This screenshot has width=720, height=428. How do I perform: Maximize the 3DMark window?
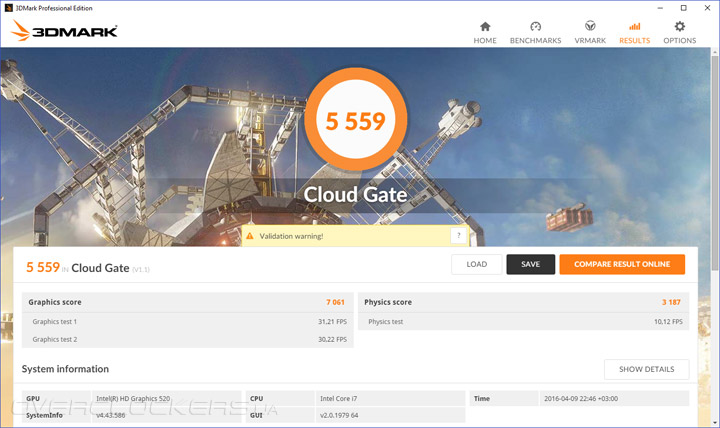click(x=684, y=8)
